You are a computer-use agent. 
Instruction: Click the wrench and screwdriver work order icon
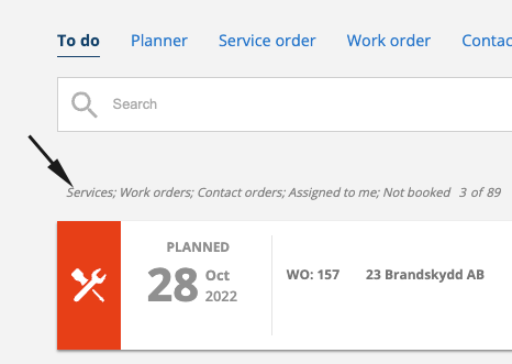89,285
